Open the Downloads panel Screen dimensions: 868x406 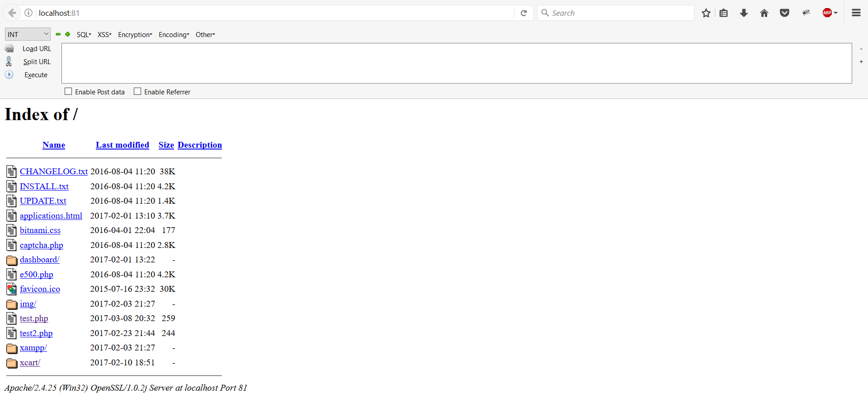(744, 13)
